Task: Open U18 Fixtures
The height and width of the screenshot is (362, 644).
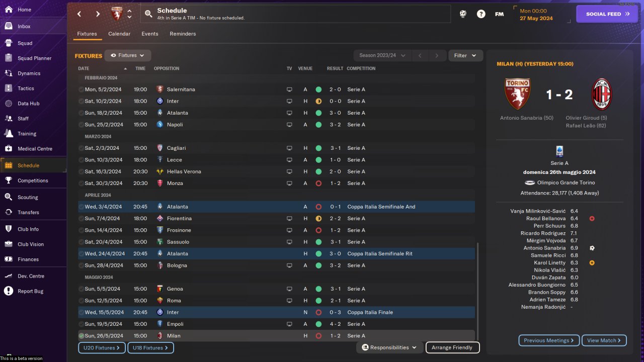Action: pos(150,347)
